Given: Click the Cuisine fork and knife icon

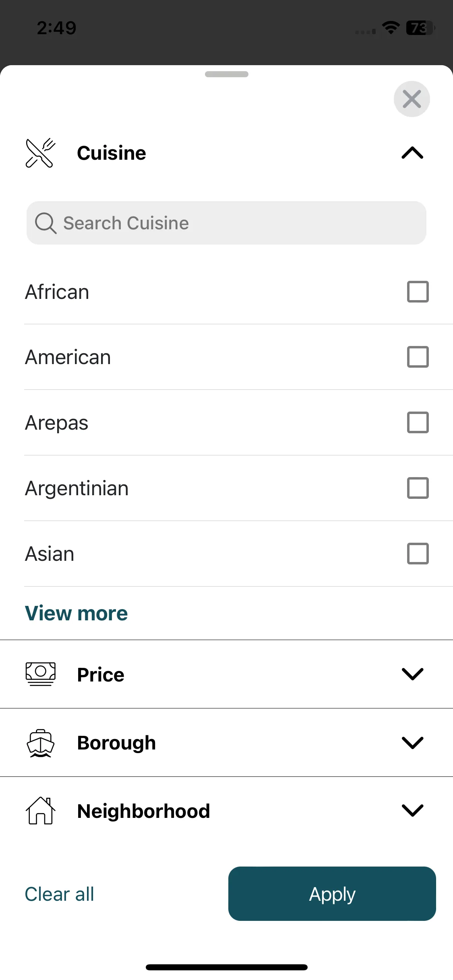Looking at the screenshot, I should [x=40, y=153].
